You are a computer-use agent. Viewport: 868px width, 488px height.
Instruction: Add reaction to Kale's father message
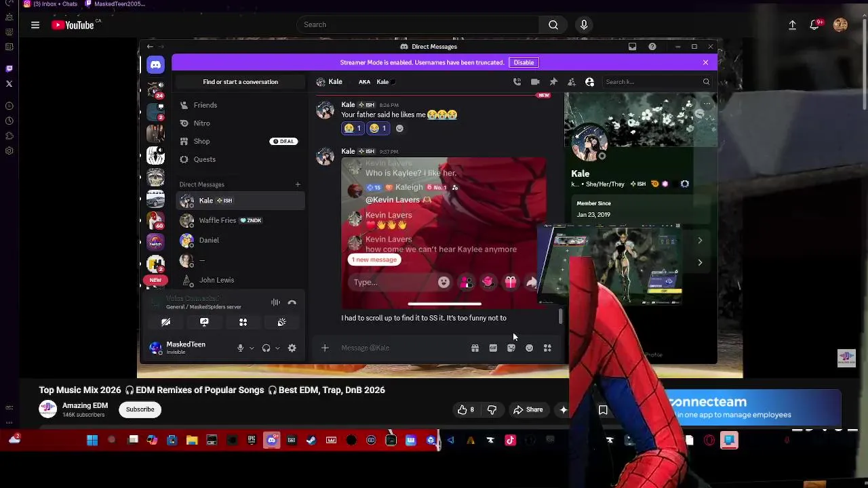tap(399, 128)
